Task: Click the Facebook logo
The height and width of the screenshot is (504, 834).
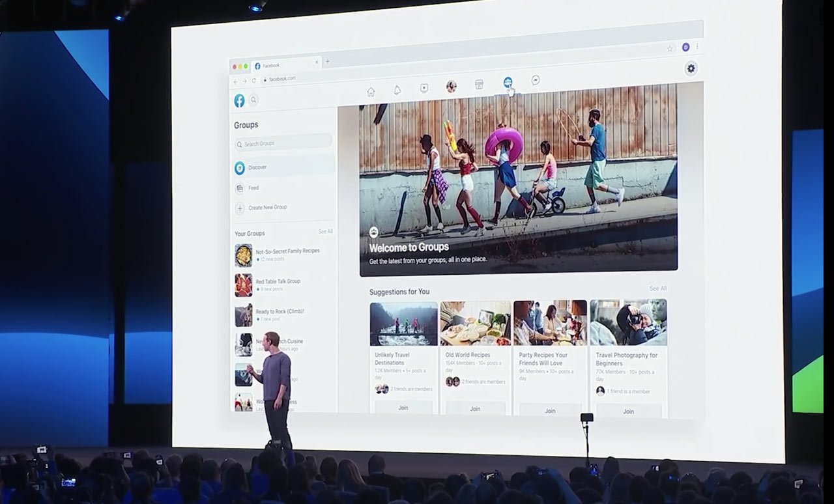Action: 240,100
